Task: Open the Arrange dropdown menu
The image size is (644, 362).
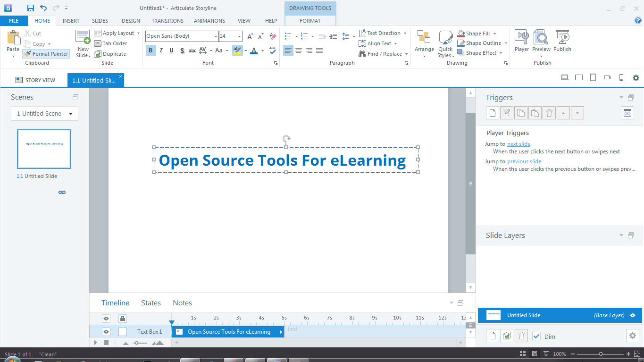Action: (424, 44)
